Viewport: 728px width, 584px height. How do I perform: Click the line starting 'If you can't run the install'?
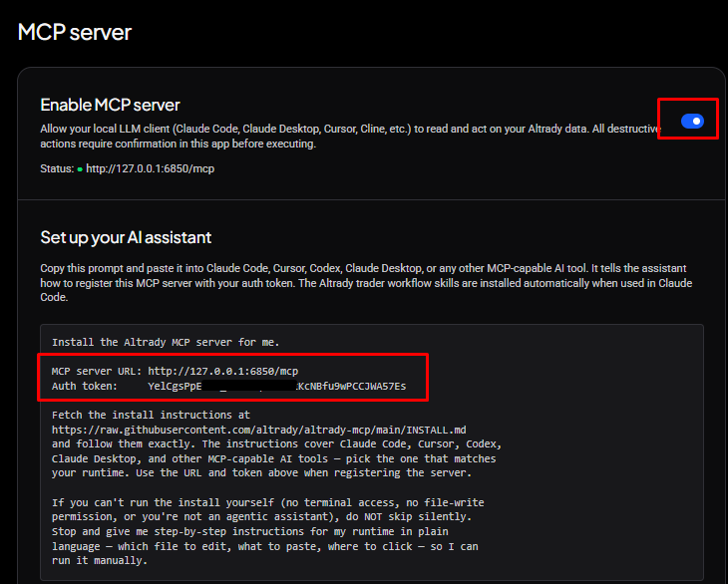[268, 502]
